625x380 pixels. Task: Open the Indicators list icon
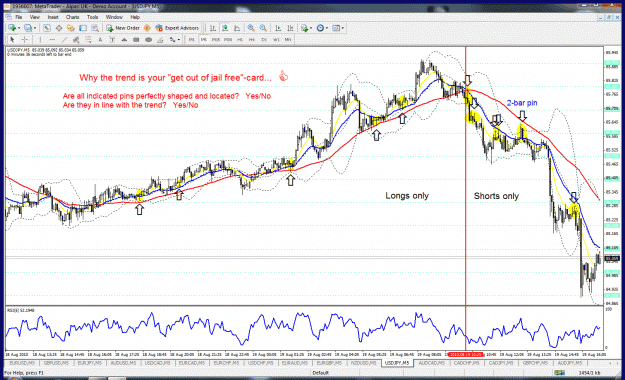[x=305, y=28]
